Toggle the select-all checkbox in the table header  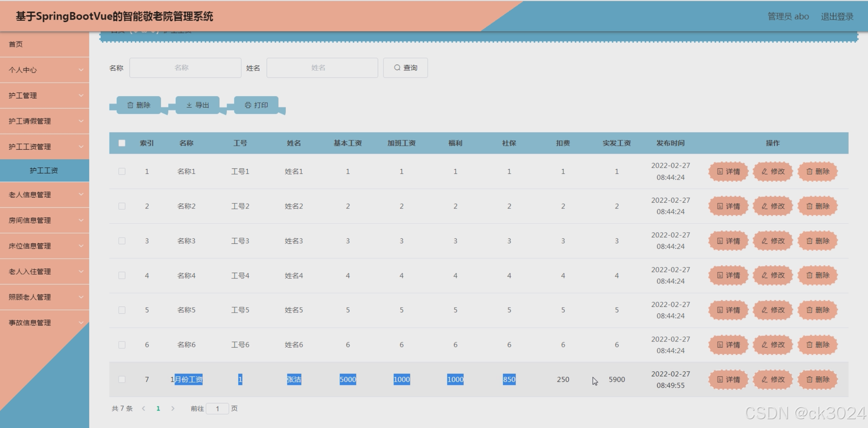122,143
